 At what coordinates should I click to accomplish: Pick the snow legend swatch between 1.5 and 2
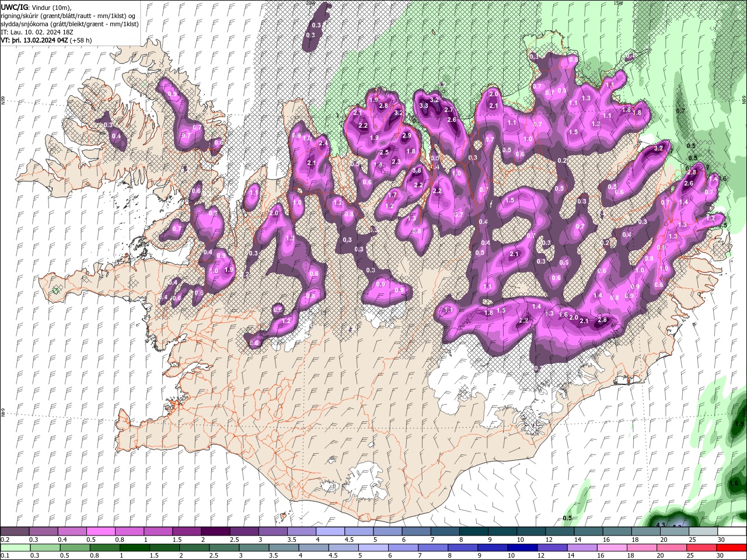click(186, 531)
